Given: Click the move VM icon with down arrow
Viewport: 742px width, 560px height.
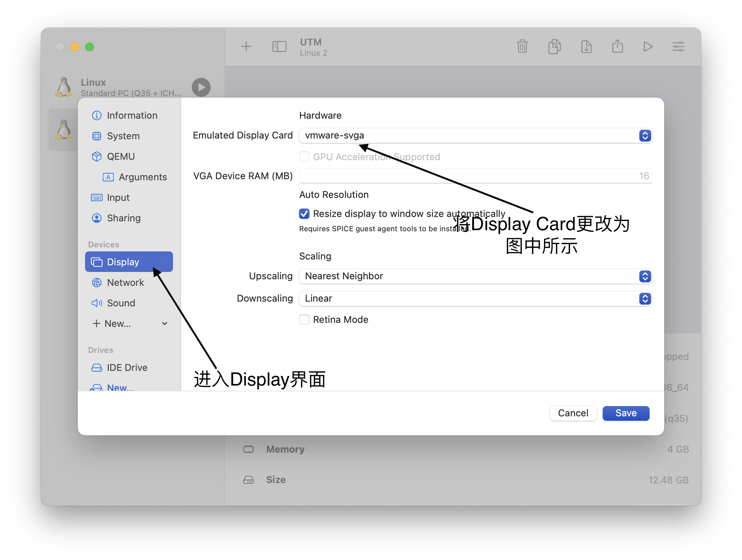Looking at the screenshot, I should tap(586, 47).
